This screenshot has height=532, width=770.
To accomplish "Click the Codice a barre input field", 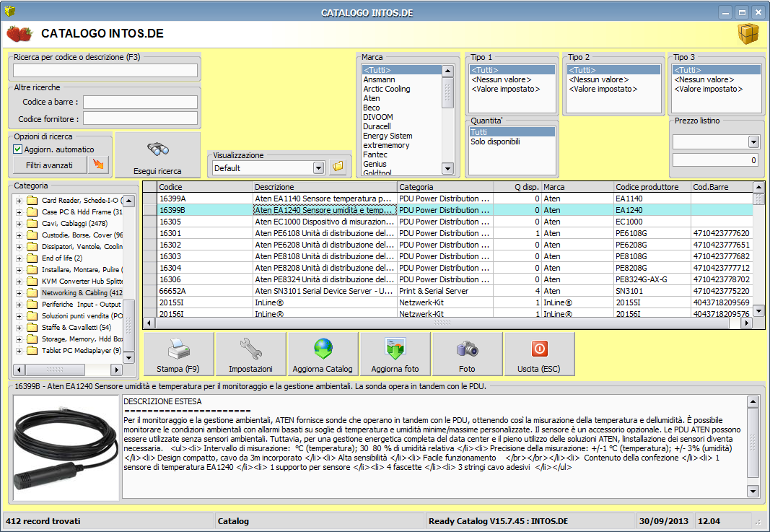I will coord(140,103).
